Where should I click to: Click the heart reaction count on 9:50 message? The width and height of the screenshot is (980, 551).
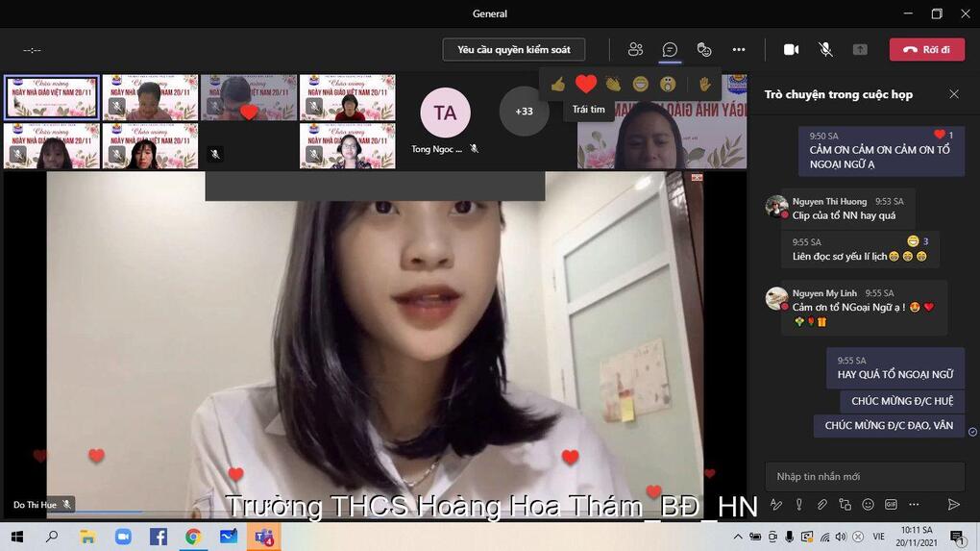click(943, 135)
